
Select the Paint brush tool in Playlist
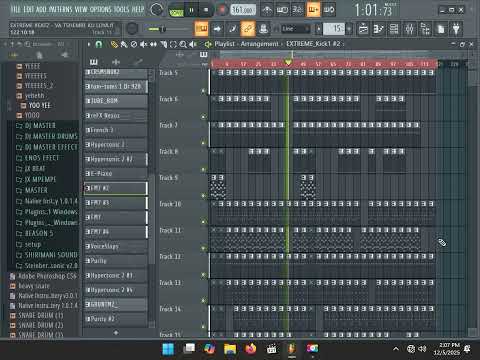point(124,44)
